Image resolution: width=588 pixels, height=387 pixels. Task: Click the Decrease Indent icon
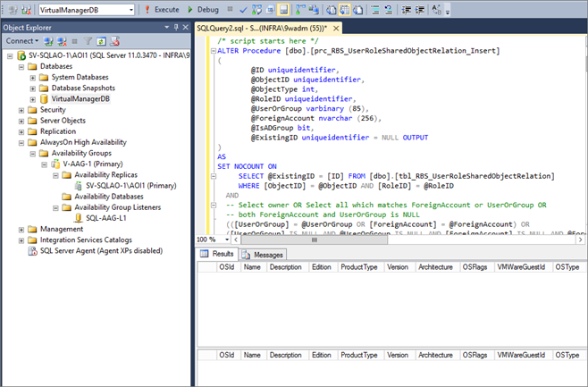pyautogui.click(x=406, y=10)
